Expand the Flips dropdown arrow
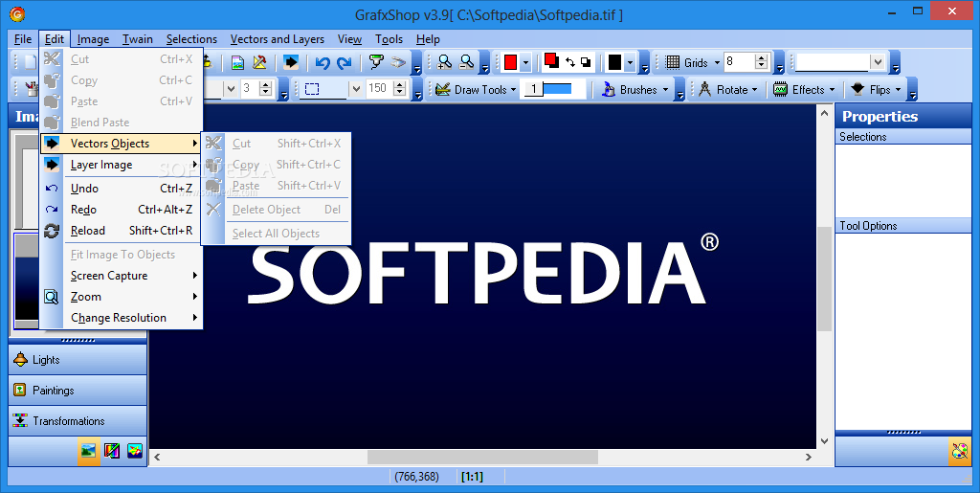The image size is (980, 493). [898, 90]
